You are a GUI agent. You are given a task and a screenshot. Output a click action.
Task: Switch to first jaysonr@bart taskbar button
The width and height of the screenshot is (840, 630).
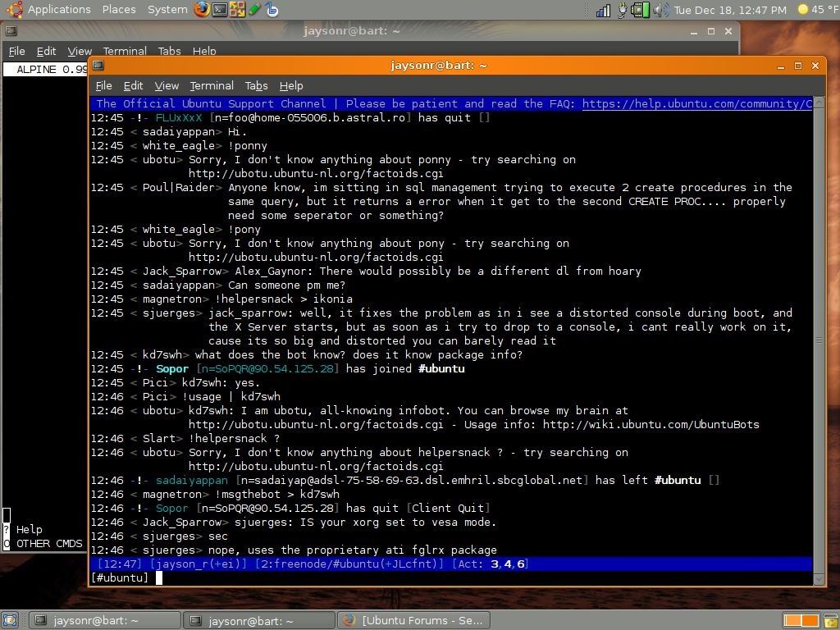(104, 620)
